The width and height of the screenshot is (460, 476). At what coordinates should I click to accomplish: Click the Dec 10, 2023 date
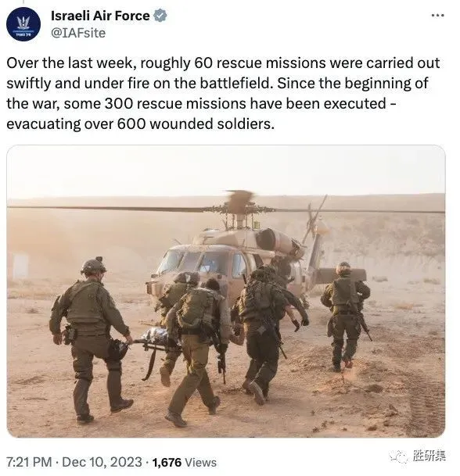click(102, 463)
